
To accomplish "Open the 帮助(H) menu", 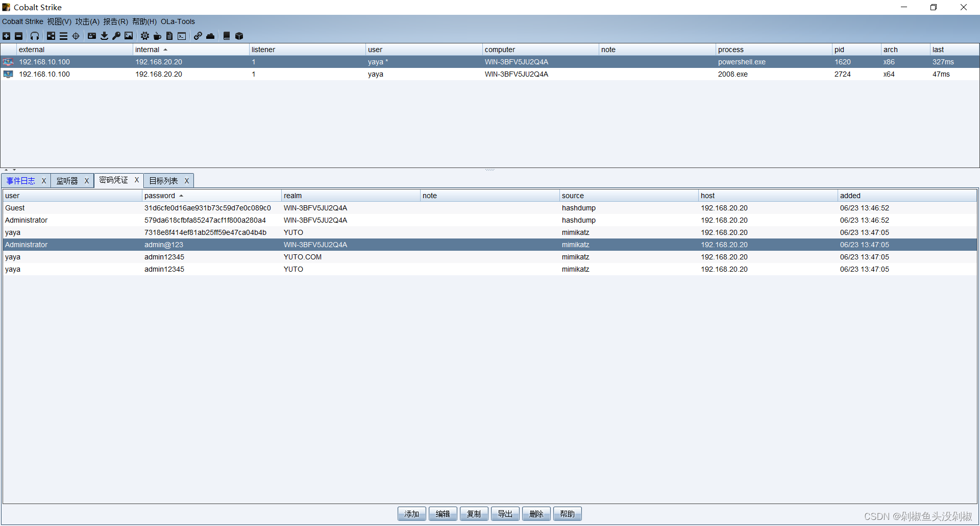I will pyautogui.click(x=144, y=21).
